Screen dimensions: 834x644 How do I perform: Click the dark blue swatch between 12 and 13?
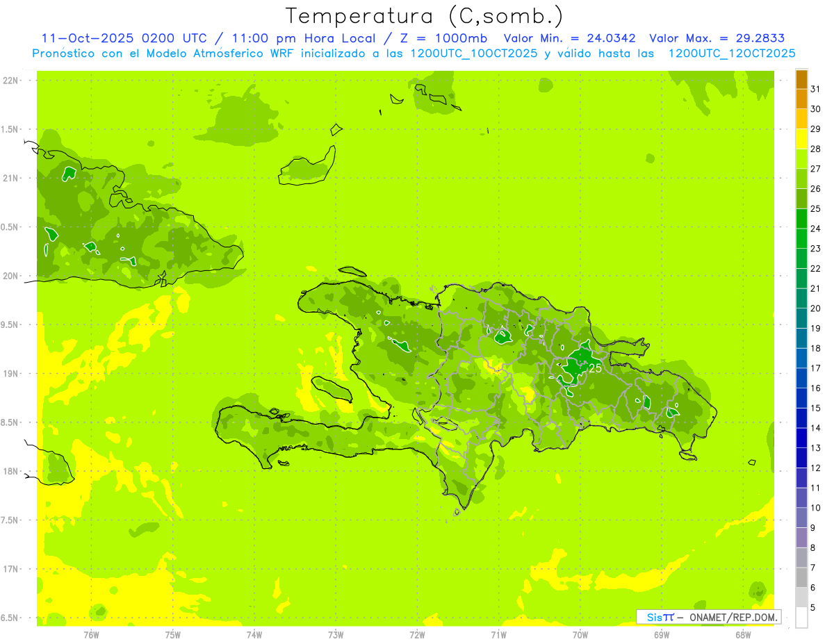point(801,458)
